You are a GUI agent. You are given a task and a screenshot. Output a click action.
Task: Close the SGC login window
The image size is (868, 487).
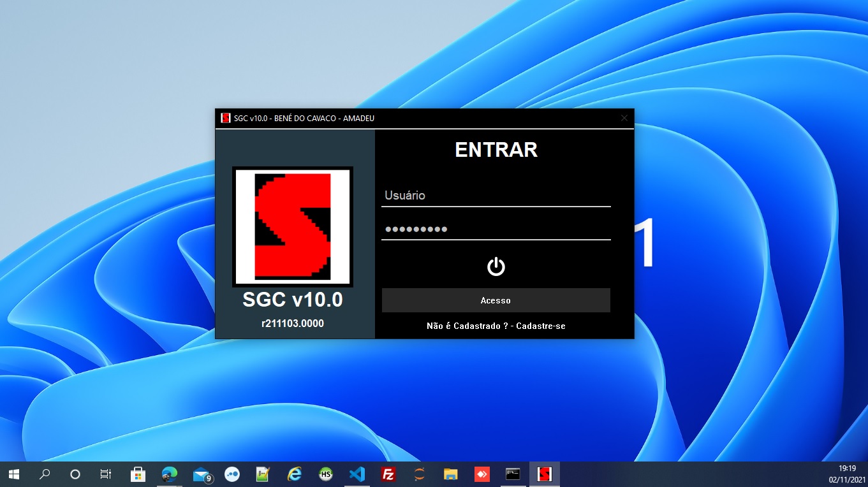coord(624,118)
